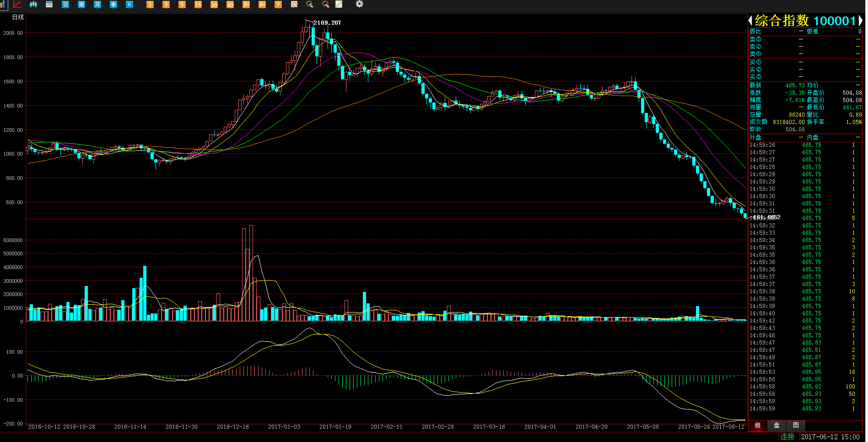Select the 2hr timeframe button
This screenshot has width=868, height=442.
coord(246,5)
